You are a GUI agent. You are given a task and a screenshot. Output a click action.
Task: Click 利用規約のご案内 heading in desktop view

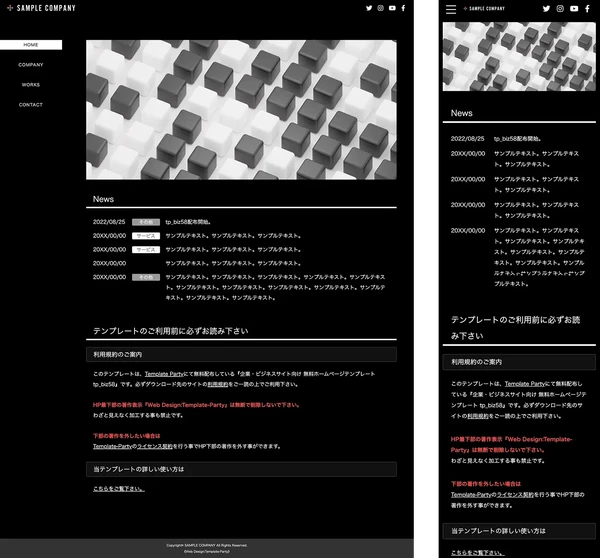click(x=241, y=354)
